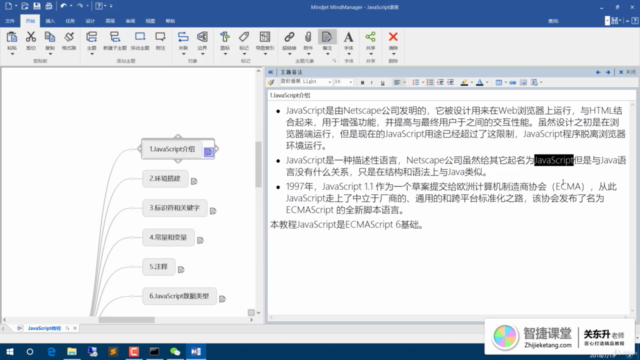Increase indent in the notes toolbar
This screenshot has width=640, height=360.
[450, 82]
